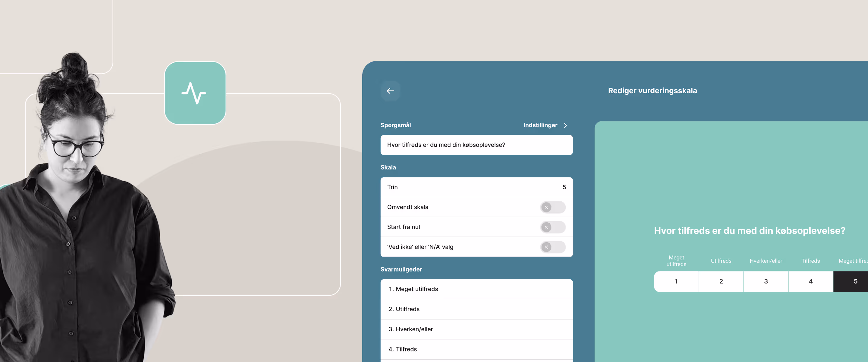868x362 pixels.
Task: Click the X icon on 'Ved ikke' switch
Action: click(546, 247)
